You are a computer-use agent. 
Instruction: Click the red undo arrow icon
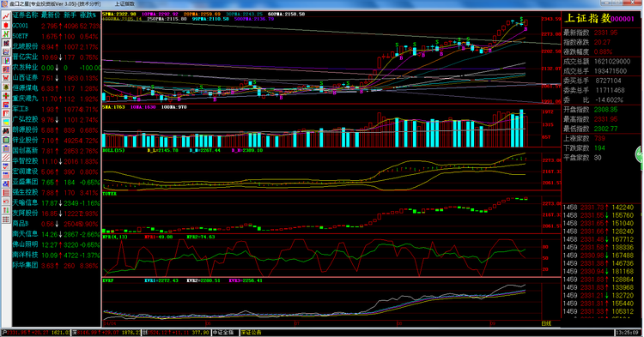6,202
